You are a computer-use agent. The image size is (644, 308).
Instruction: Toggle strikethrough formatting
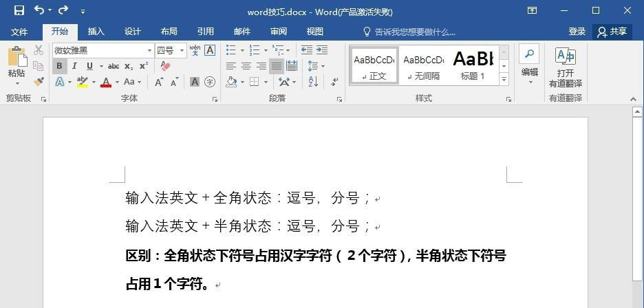click(114, 66)
